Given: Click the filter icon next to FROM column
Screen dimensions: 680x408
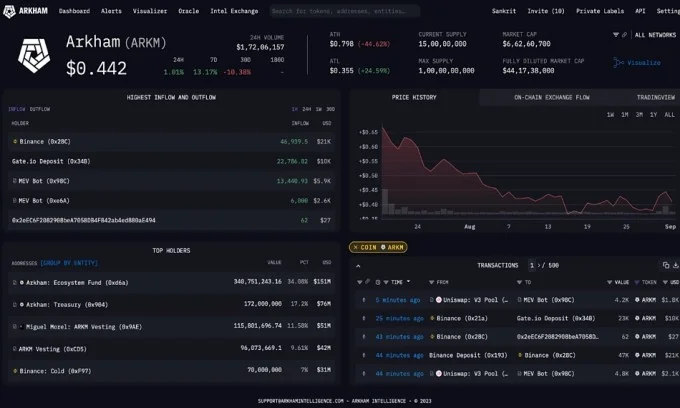Looking at the screenshot, I should coord(431,282).
